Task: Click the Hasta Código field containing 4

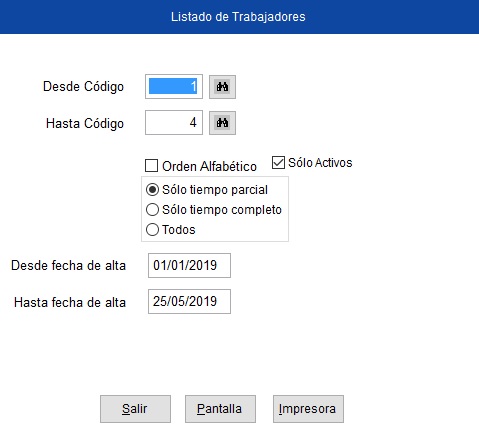Action: click(x=174, y=123)
